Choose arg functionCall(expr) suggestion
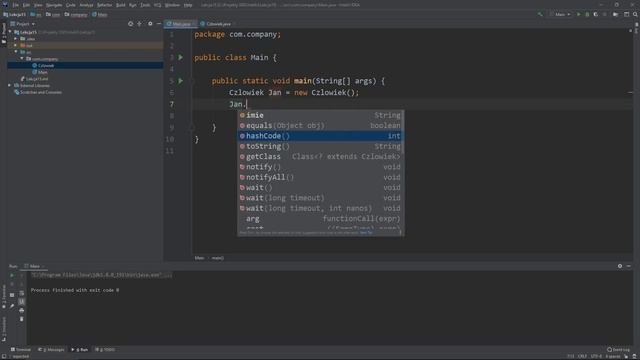The height and width of the screenshot is (360, 640). coord(320,219)
